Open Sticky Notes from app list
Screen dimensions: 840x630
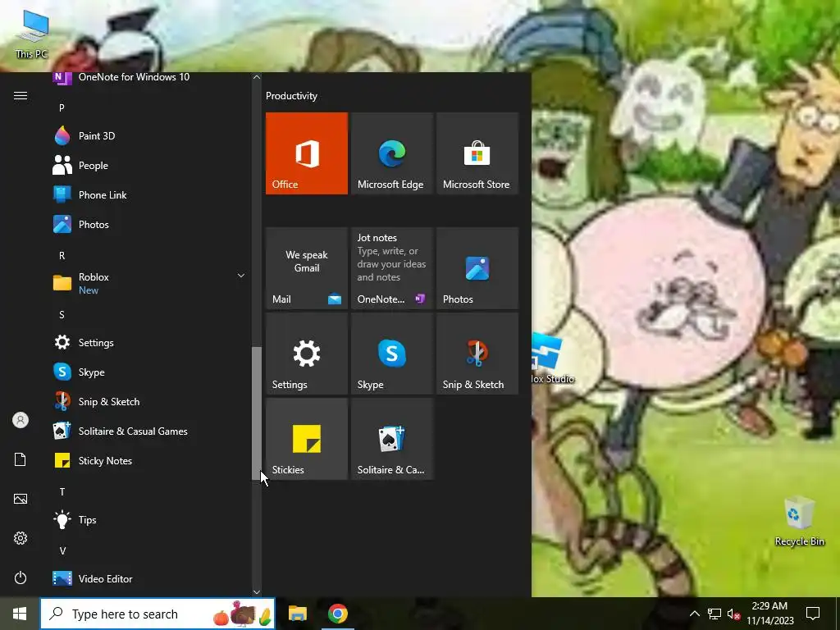(x=148, y=460)
